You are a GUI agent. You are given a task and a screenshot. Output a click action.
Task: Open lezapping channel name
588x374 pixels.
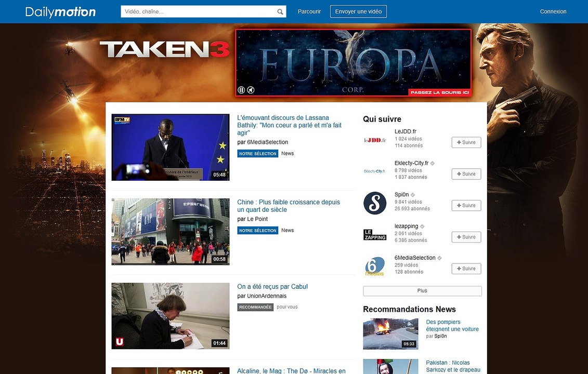point(406,226)
